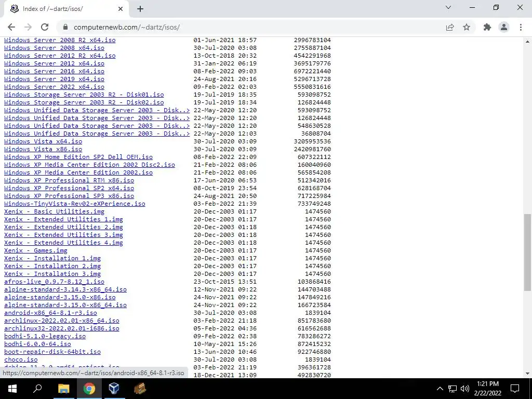Image resolution: width=532 pixels, height=399 pixels.
Task: Open Windows XP Home Edition SP2 Dell OEM.iso
Action: pyautogui.click(x=78, y=157)
